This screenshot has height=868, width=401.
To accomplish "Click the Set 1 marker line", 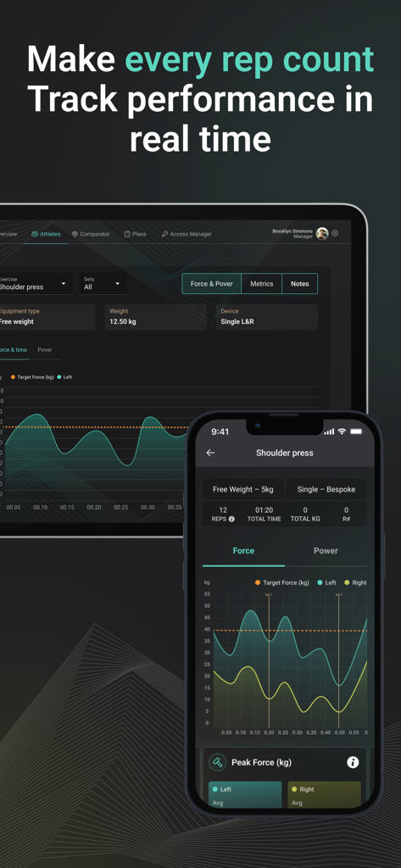I will [x=270, y=659].
